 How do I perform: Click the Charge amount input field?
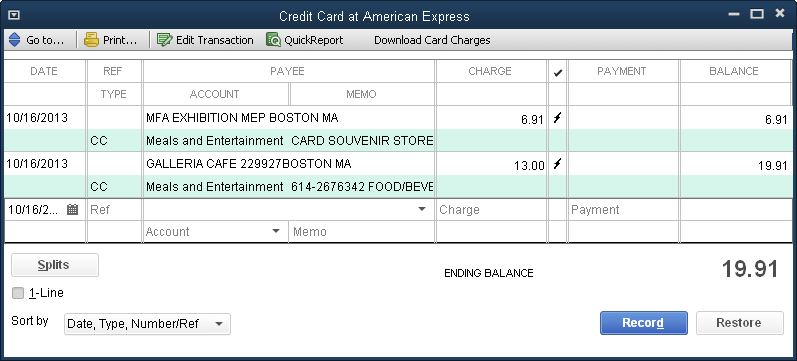[x=491, y=209]
